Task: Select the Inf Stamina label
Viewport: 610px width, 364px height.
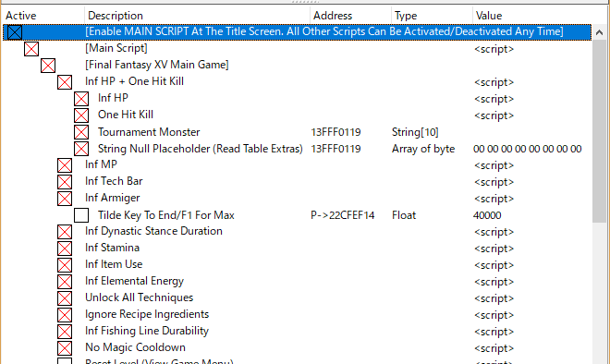Action: [x=112, y=248]
